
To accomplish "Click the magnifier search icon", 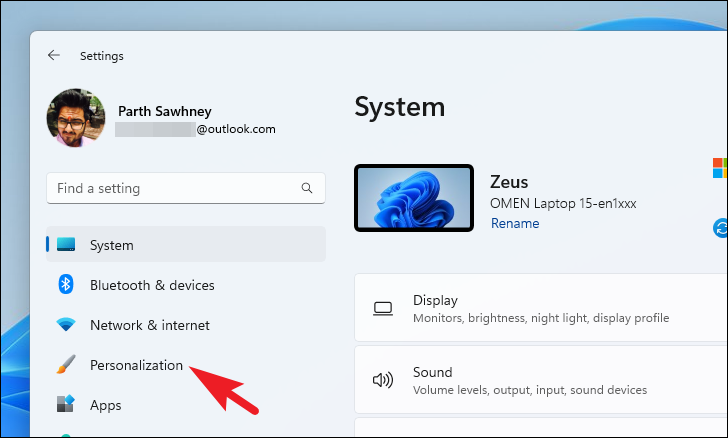I will (306, 188).
